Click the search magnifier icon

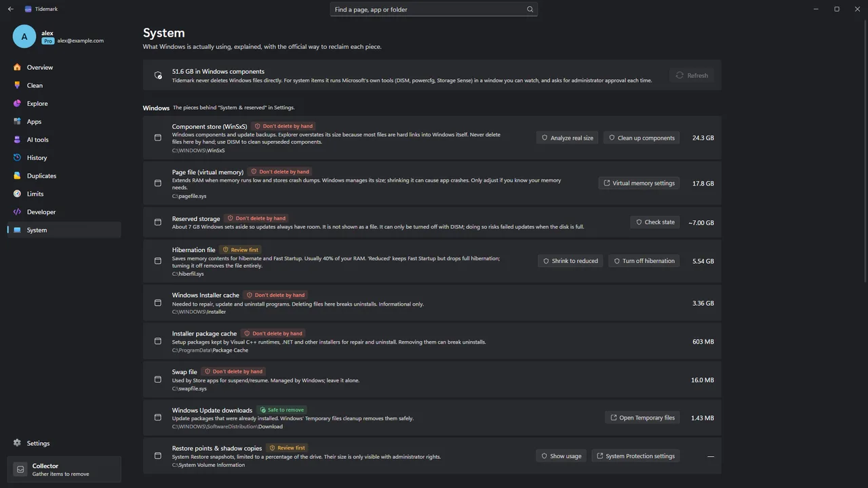530,9
